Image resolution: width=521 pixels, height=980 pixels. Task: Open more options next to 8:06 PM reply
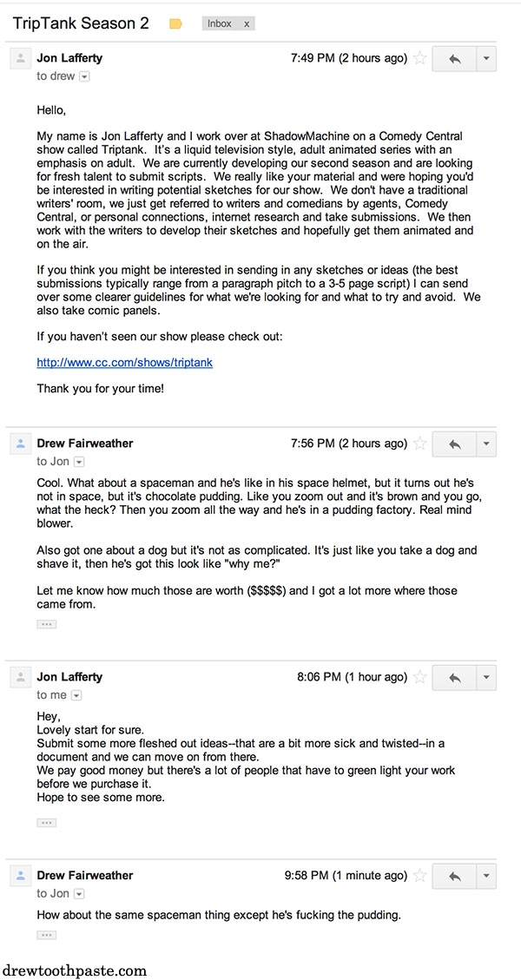(x=486, y=678)
